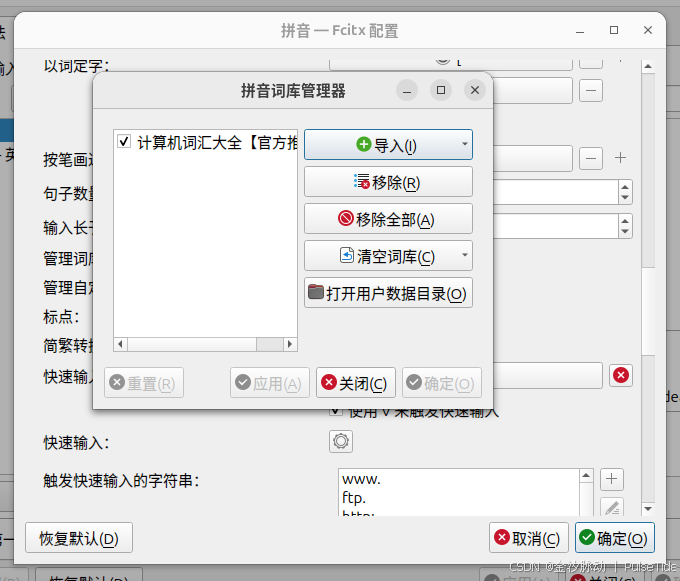Open the 清空词库 dropdown arrow
This screenshot has height=581, width=680.
coord(465,255)
